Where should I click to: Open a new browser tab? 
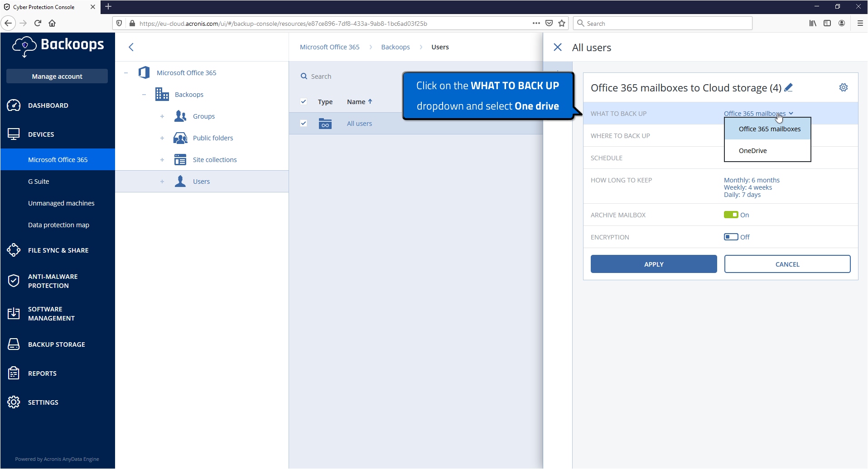pyautogui.click(x=108, y=7)
